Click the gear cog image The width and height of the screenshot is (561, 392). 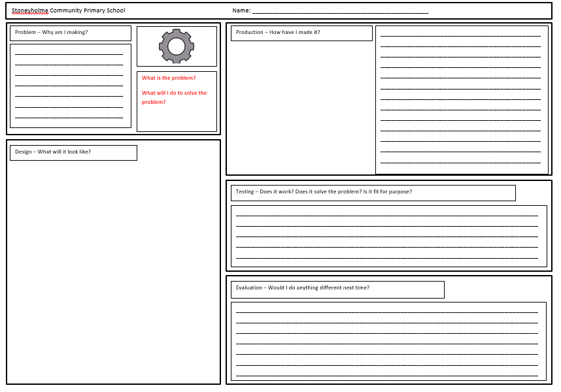177,46
